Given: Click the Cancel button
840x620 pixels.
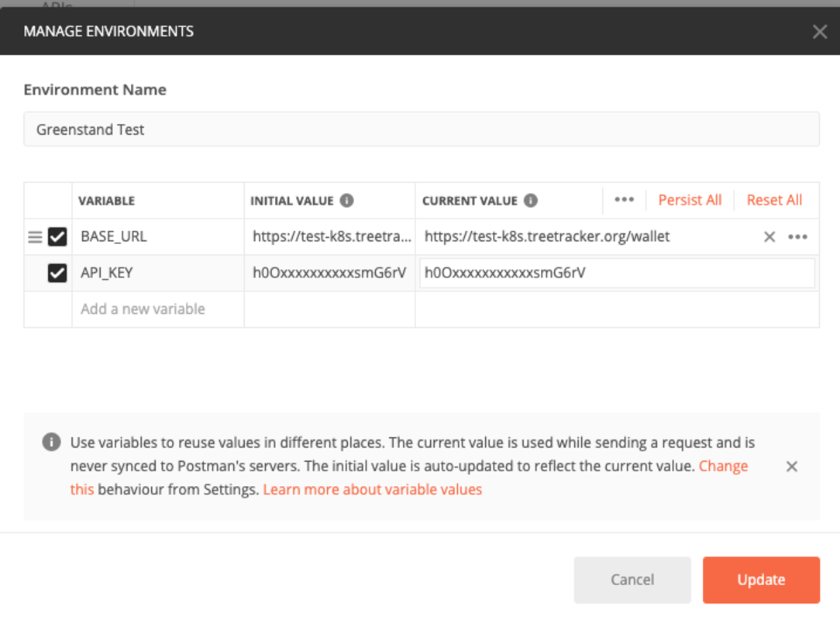Looking at the screenshot, I should [632, 580].
